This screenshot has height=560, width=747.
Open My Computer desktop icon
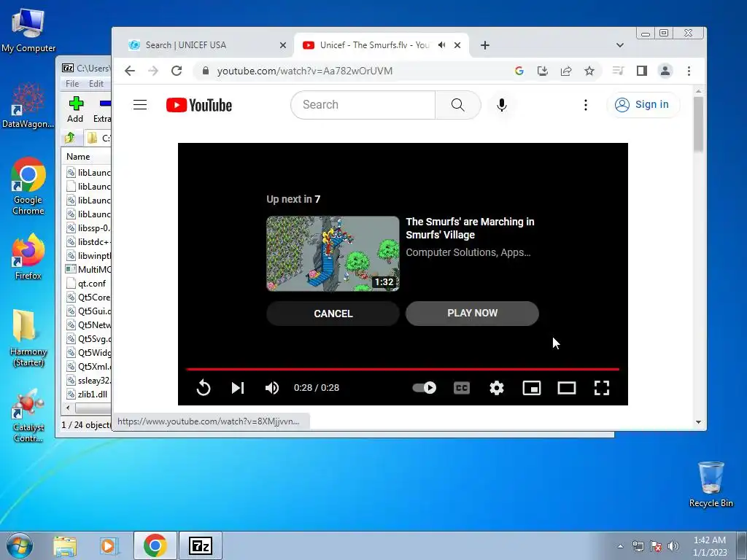point(28,31)
